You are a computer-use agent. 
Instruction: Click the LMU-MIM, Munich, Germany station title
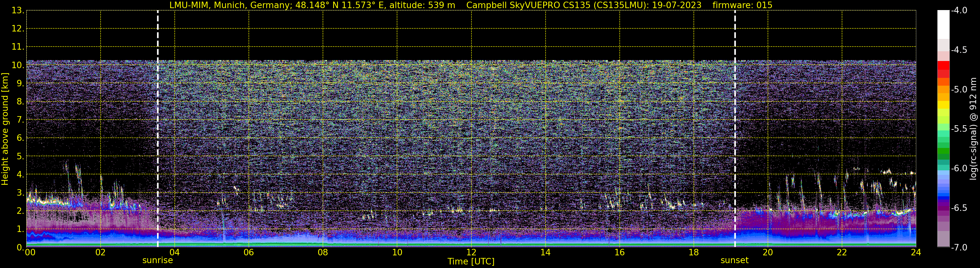231,5
